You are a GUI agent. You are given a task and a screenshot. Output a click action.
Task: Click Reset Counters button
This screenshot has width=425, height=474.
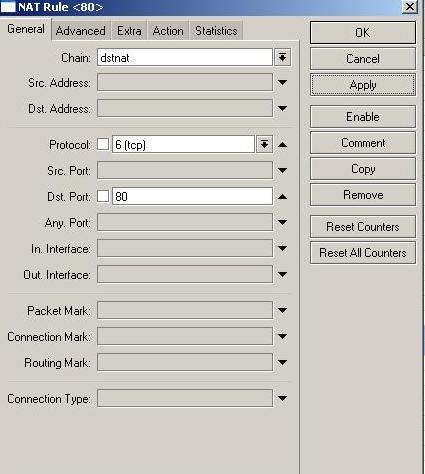[363, 227]
